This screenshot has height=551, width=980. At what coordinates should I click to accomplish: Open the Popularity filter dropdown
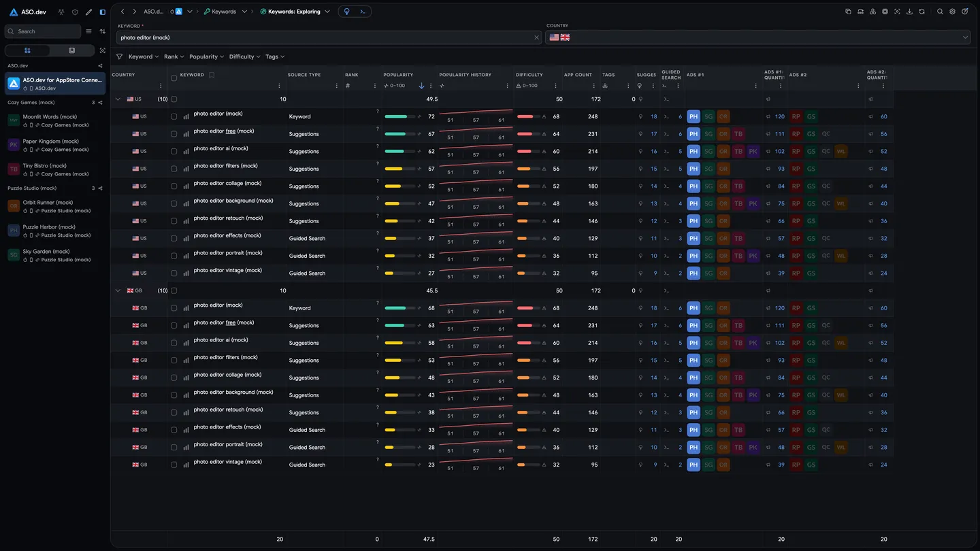coord(207,56)
